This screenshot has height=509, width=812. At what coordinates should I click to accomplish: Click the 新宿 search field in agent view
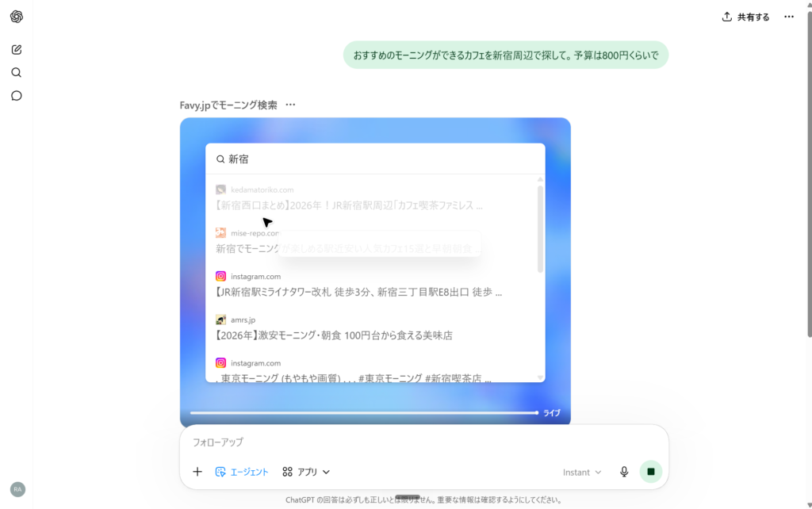click(375, 159)
